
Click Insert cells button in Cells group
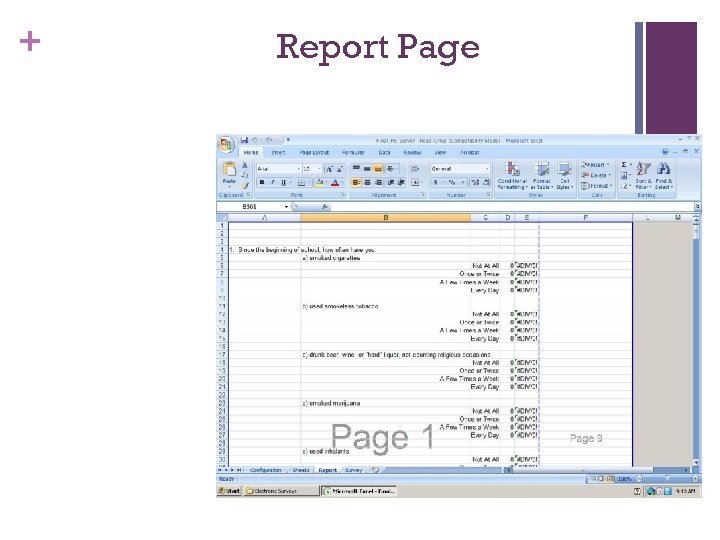595,164
